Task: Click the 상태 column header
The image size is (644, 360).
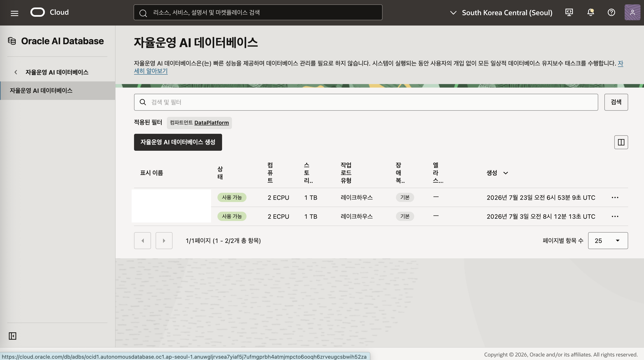Action: click(x=220, y=173)
